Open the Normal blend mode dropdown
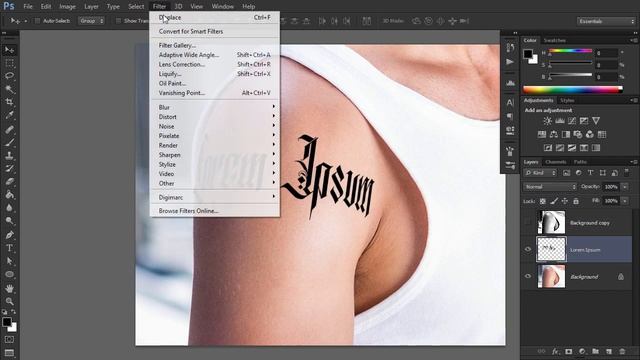 (x=550, y=187)
